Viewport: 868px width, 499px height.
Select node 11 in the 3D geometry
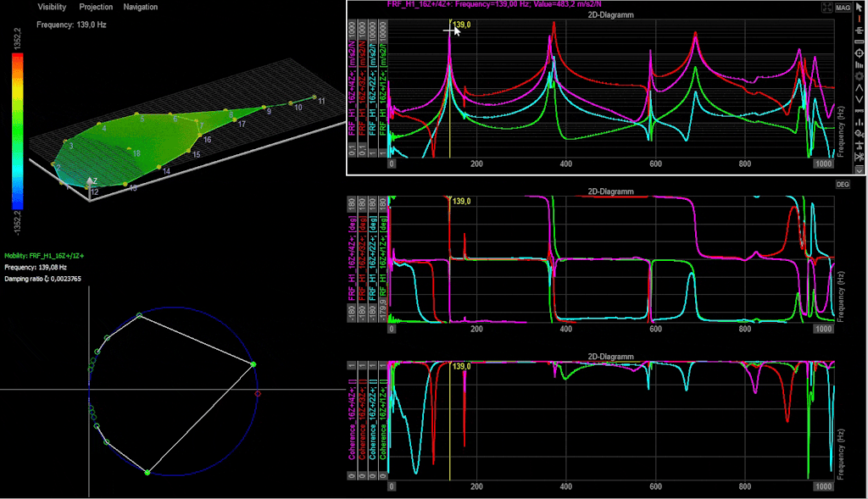click(314, 97)
